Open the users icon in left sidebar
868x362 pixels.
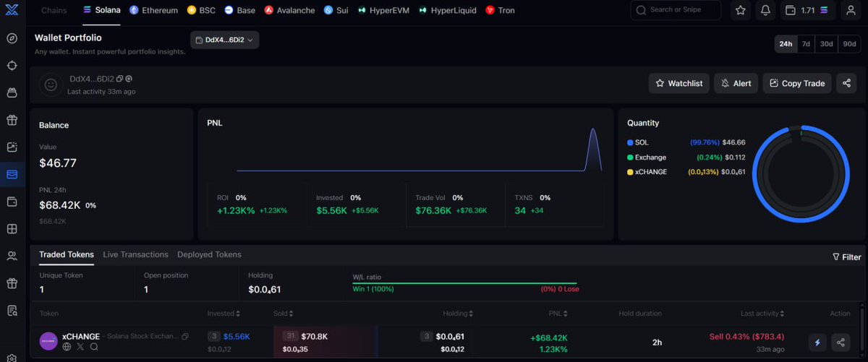click(x=12, y=256)
